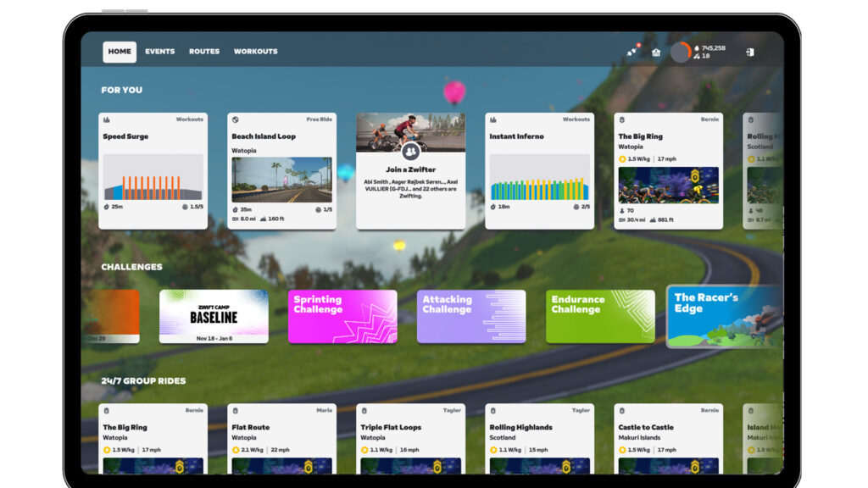Open the Endurance Challenge card
This screenshot has width=868, height=488.
[600, 317]
